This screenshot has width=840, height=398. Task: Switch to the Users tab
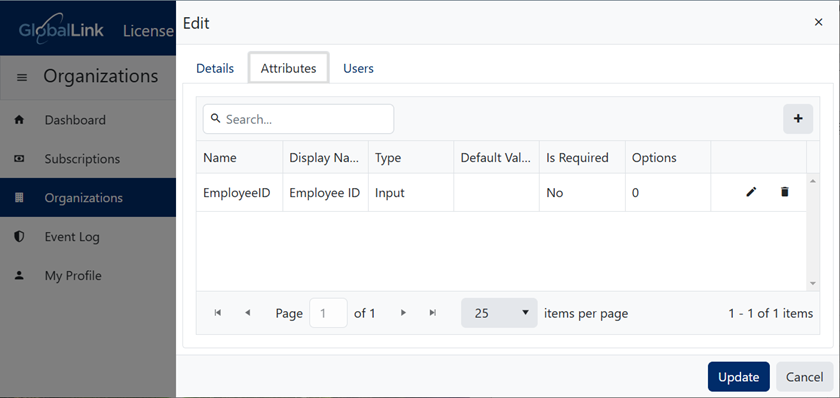pos(358,69)
